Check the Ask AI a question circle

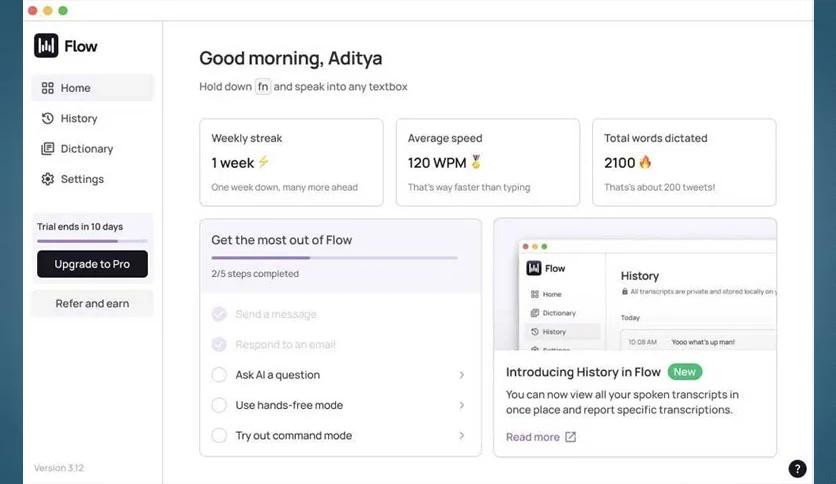coord(219,375)
